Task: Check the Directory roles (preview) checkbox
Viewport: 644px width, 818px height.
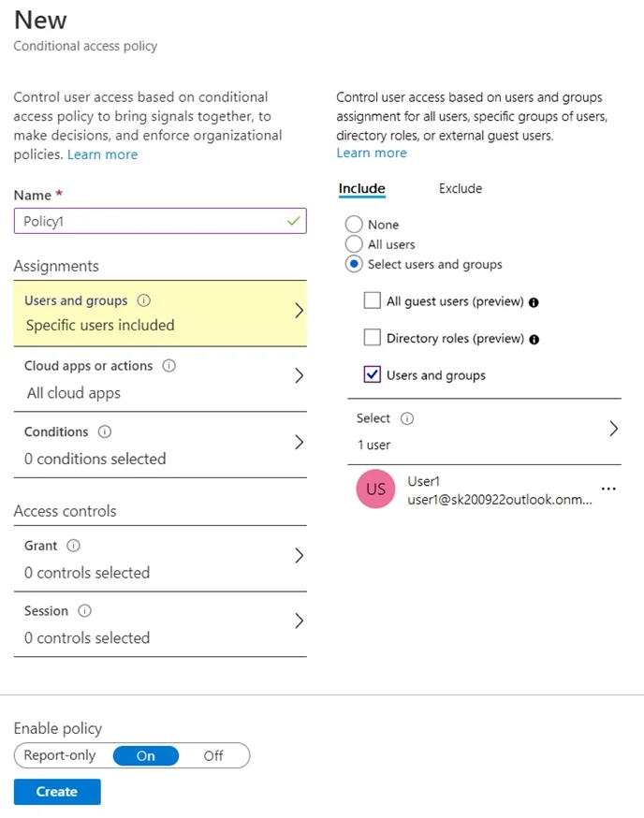Action: [373, 338]
